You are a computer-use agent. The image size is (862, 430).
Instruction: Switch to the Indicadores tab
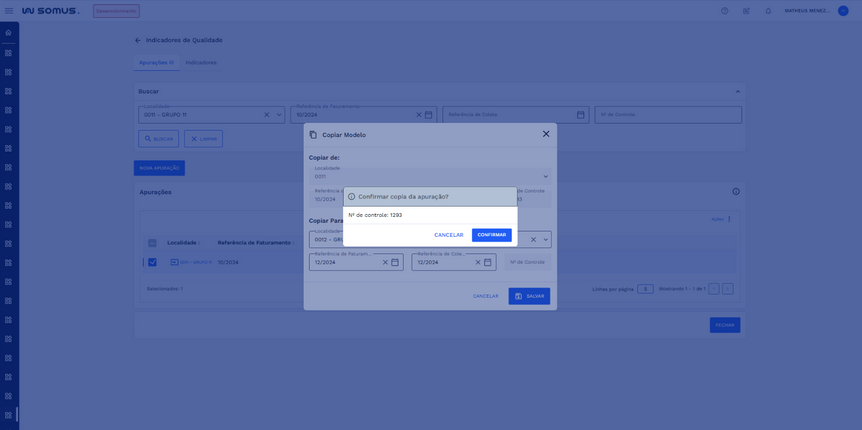pyautogui.click(x=201, y=62)
